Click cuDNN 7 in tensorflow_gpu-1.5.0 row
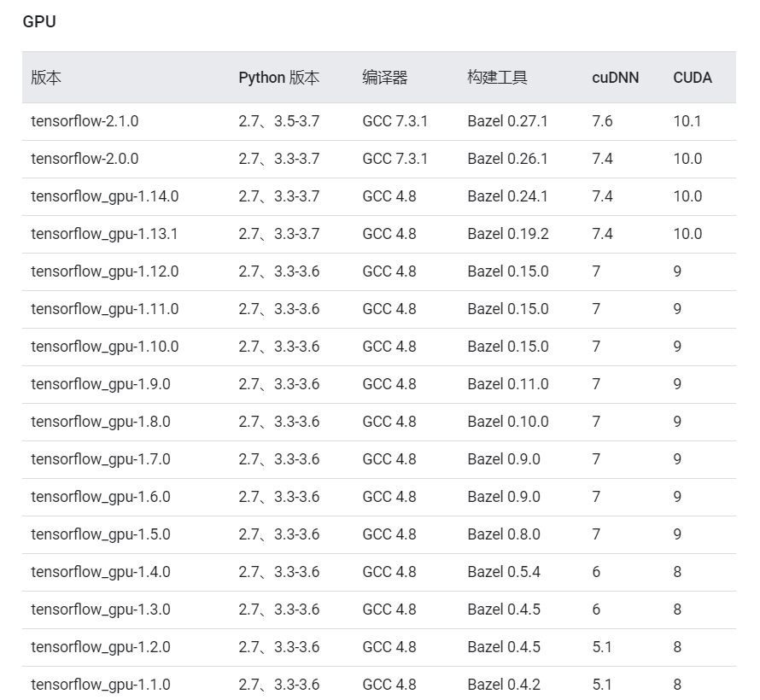This screenshot has height=700, width=760. (596, 534)
